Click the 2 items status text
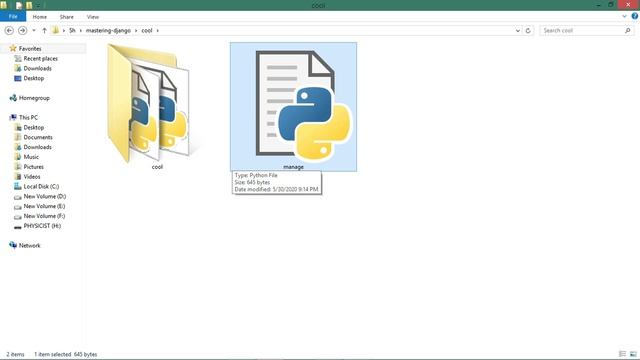 [x=15, y=354]
